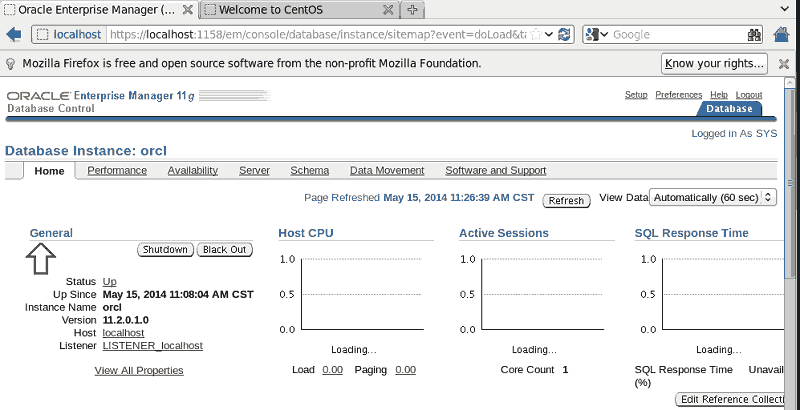This screenshot has height=410, width=800.
Task: Click the Refresh button
Action: click(566, 200)
